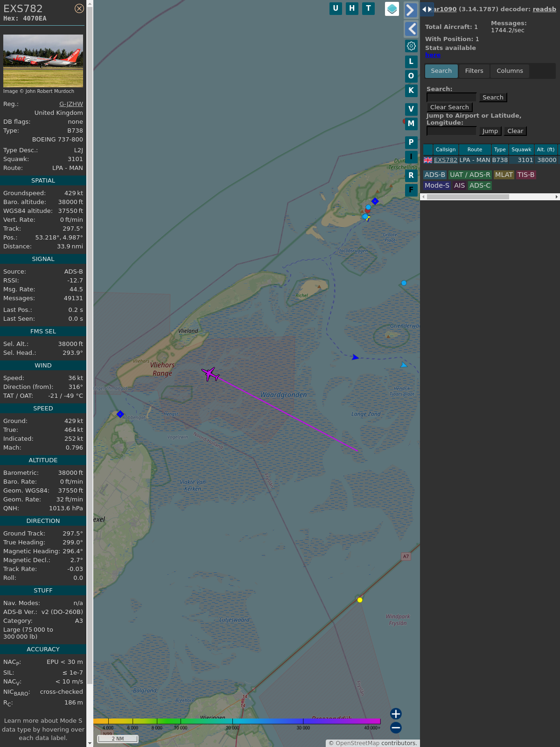Switch to the Filters tab
The height and width of the screenshot is (747, 560).
(474, 71)
